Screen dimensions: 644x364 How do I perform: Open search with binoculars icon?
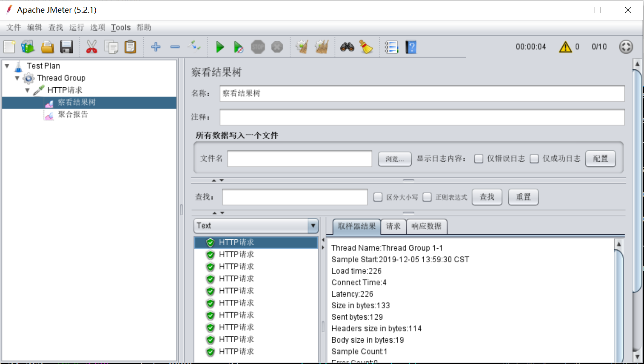[347, 47]
